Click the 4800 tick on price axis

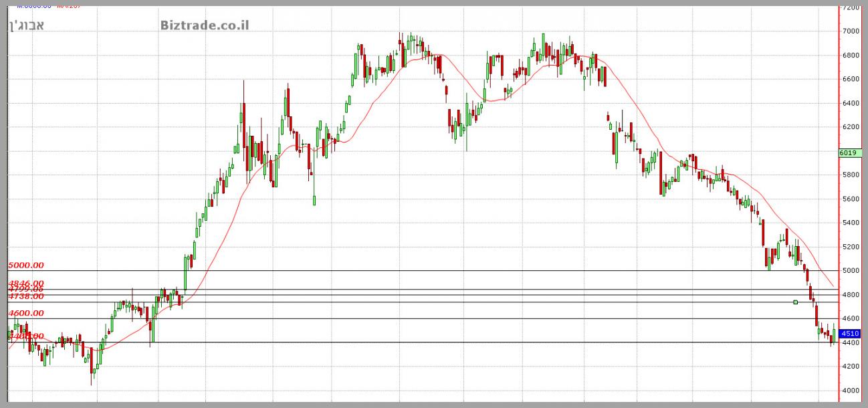[x=851, y=295]
